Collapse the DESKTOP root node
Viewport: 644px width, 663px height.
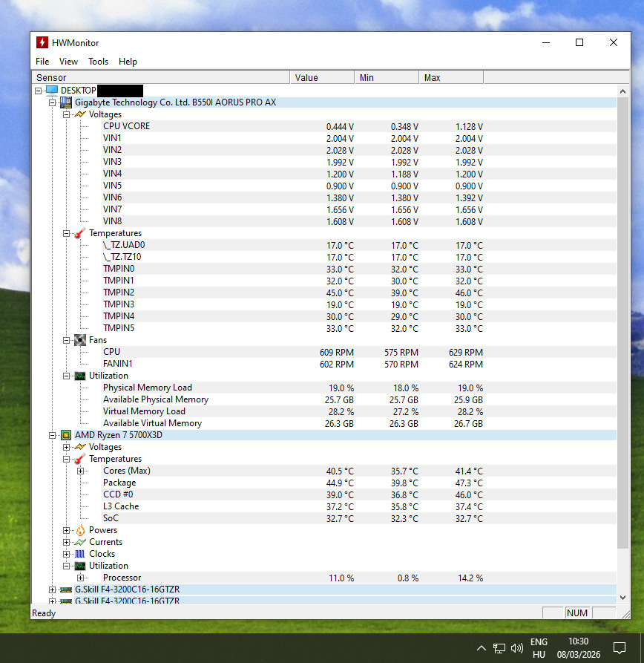39,91
